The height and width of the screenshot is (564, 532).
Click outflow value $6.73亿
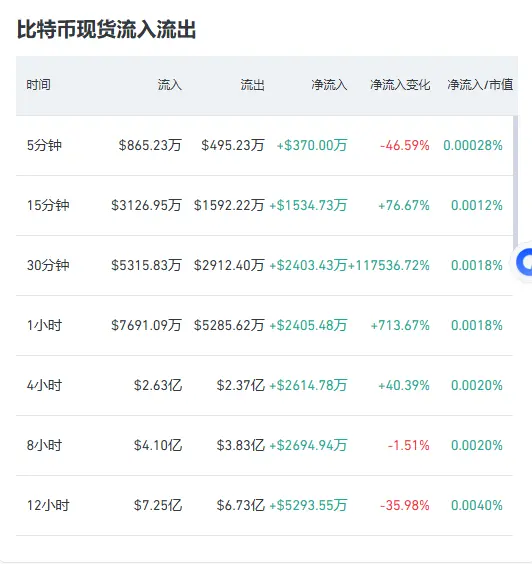coord(241,506)
